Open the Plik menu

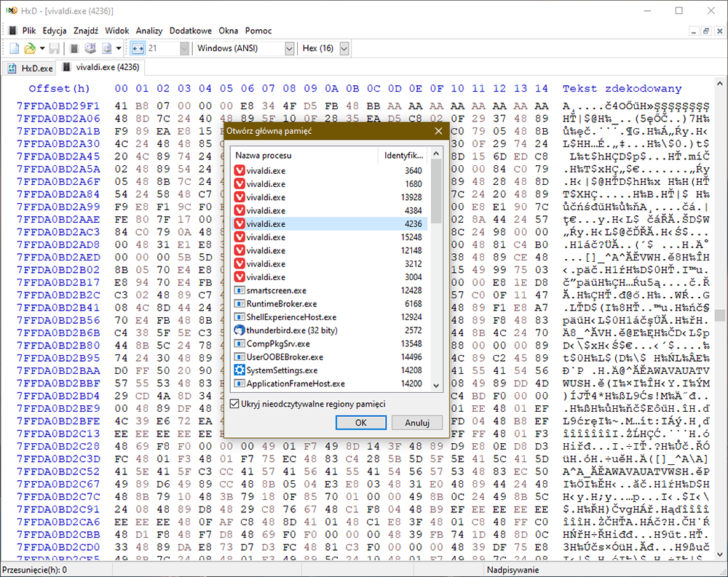(x=29, y=31)
